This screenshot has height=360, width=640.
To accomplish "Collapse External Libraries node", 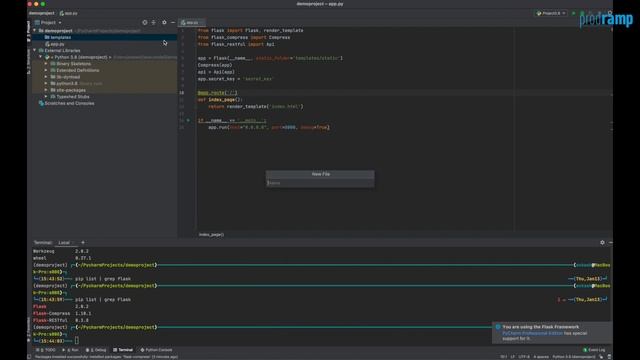I will click(x=35, y=51).
